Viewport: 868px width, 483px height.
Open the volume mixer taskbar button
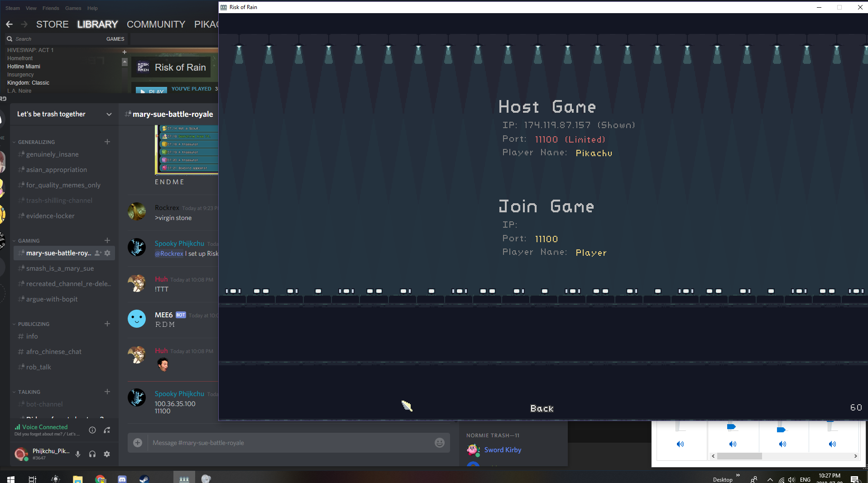coord(206,479)
